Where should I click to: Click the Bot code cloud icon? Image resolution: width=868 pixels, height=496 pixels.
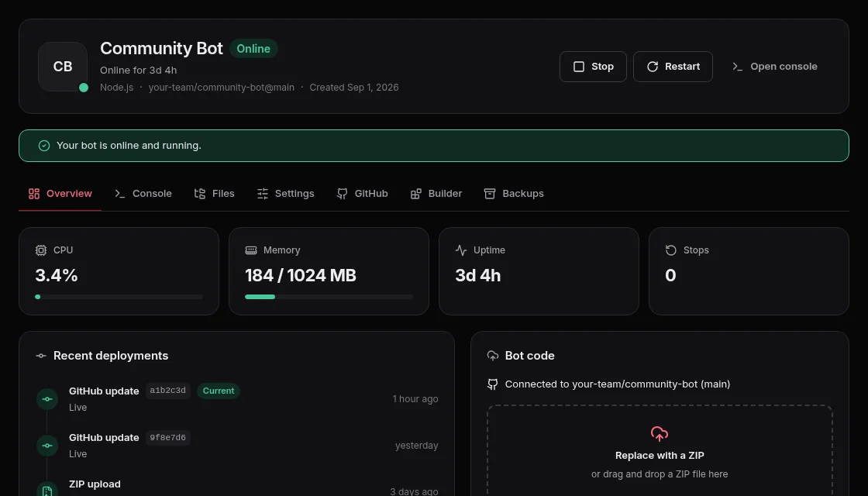point(493,356)
